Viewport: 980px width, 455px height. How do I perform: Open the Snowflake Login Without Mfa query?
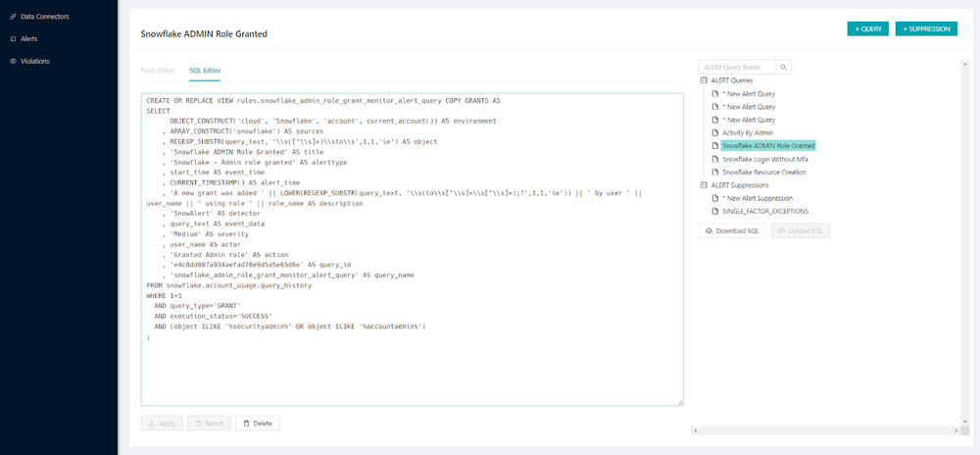coord(764,159)
